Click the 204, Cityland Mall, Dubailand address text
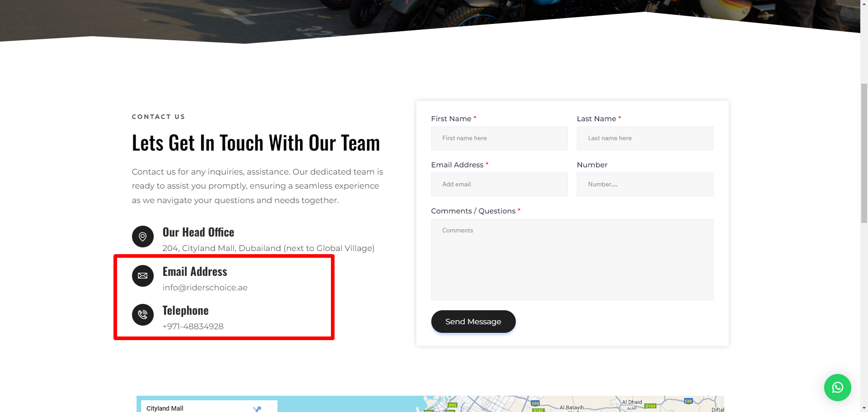The height and width of the screenshot is (412, 868). [269, 248]
